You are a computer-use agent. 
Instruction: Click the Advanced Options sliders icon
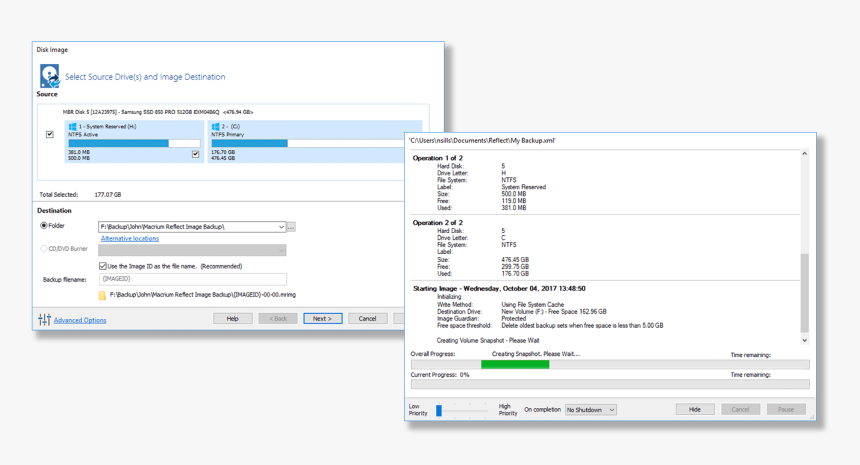click(x=44, y=320)
